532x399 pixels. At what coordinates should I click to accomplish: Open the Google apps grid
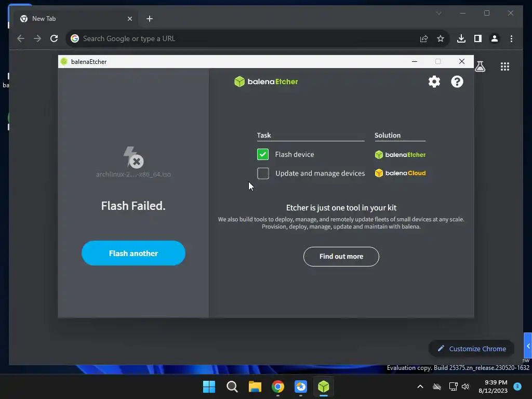[505, 66]
